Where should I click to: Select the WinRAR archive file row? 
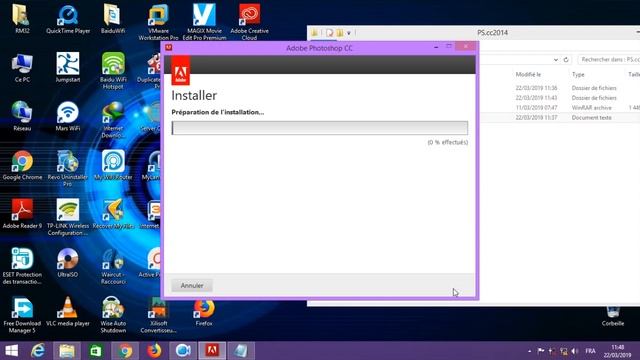(x=559, y=108)
